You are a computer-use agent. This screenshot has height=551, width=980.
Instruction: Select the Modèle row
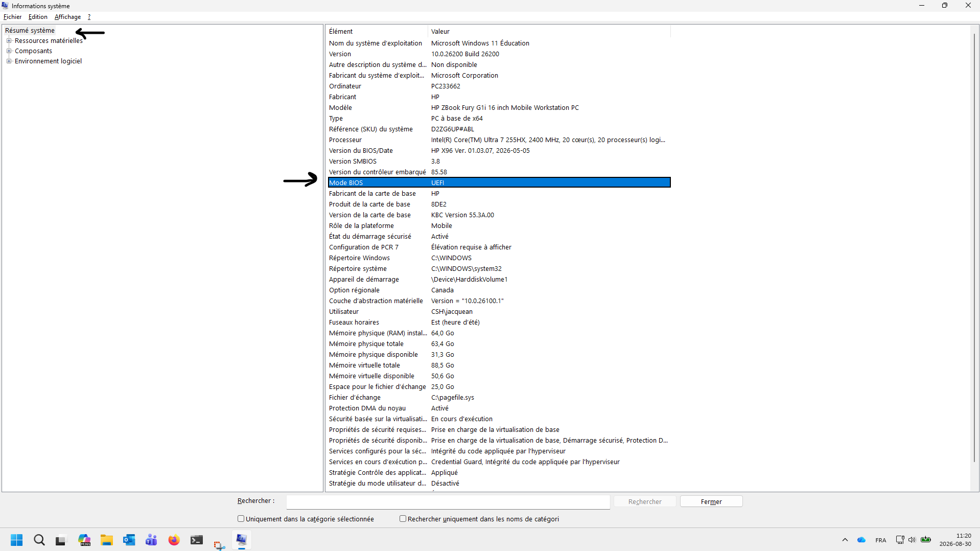[x=499, y=107]
